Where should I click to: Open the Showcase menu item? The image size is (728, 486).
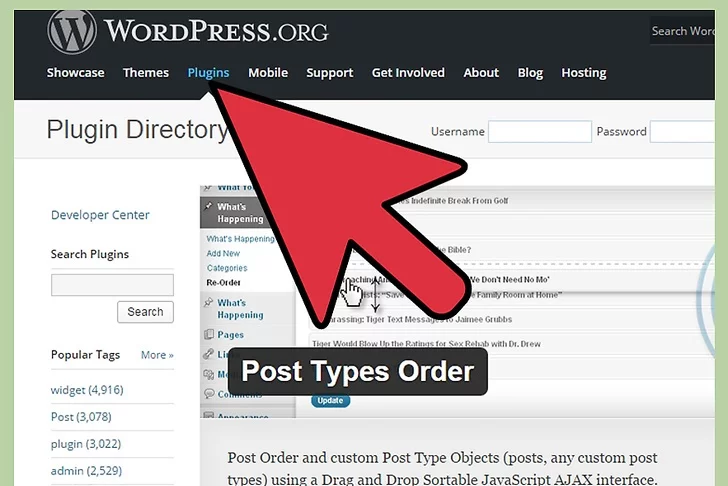click(75, 73)
